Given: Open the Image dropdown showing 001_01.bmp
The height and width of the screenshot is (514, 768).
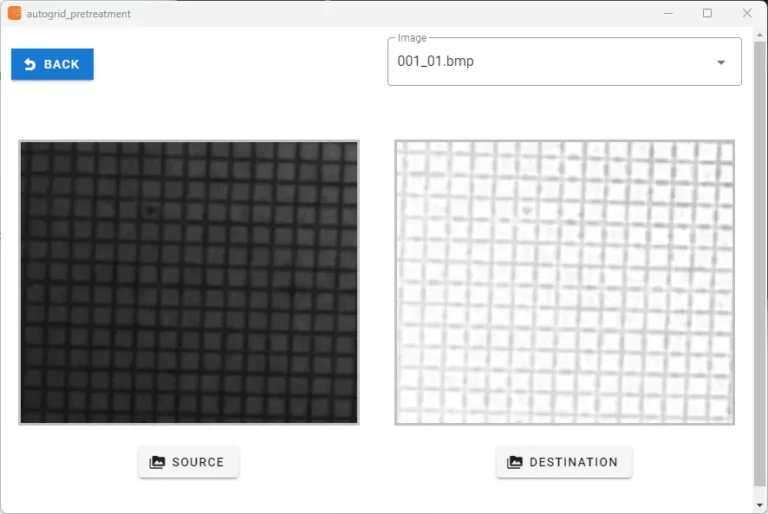Looking at the screenshot, I should 564,62.
